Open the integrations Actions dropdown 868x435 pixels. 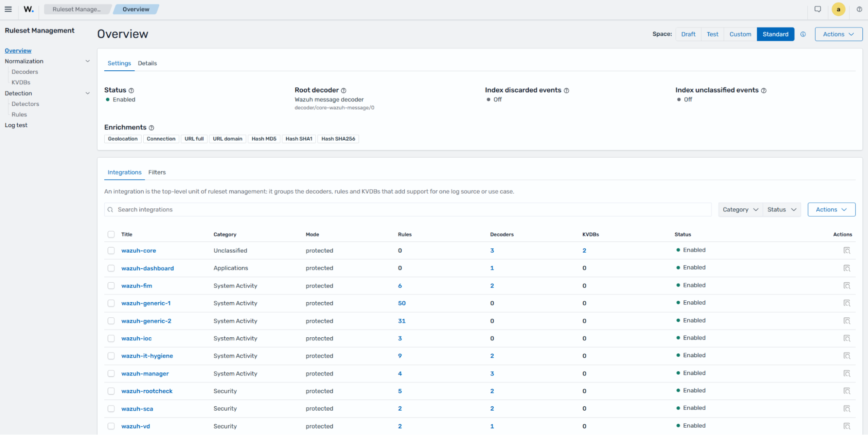(x=831, y=210)
